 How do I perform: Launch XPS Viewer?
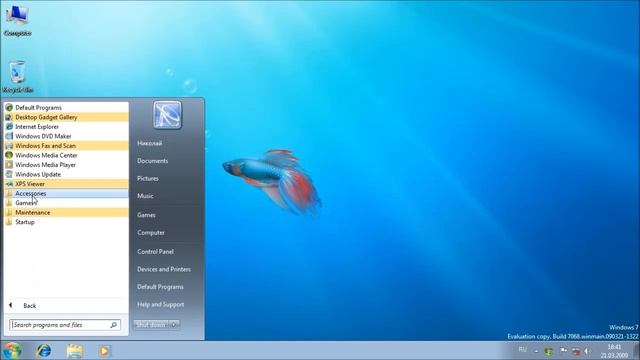[x=66, y=184]
